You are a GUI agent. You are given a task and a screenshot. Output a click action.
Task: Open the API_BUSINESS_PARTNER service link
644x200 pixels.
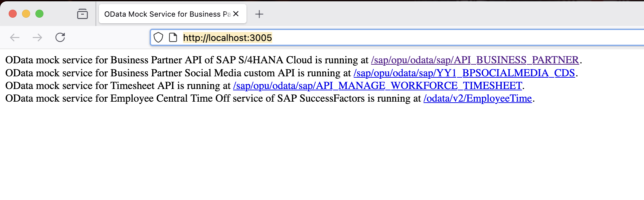point(475,60)
